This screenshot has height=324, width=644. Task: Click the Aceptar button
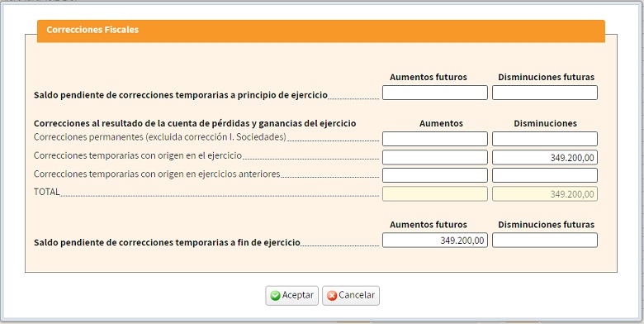(291, 295)
